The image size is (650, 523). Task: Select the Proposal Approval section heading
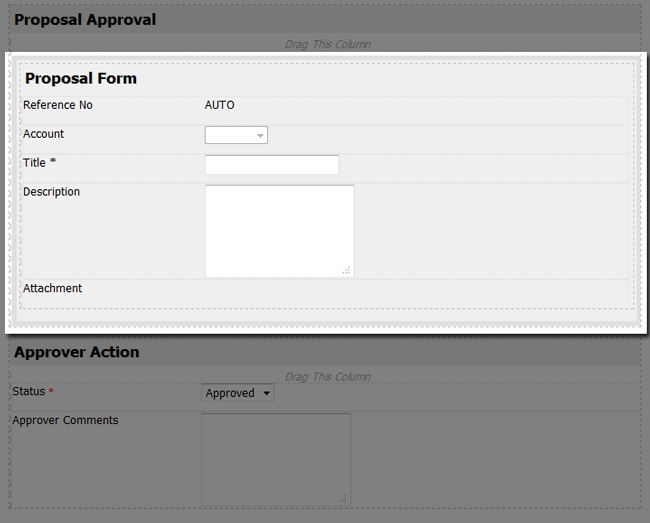[85, 19]
